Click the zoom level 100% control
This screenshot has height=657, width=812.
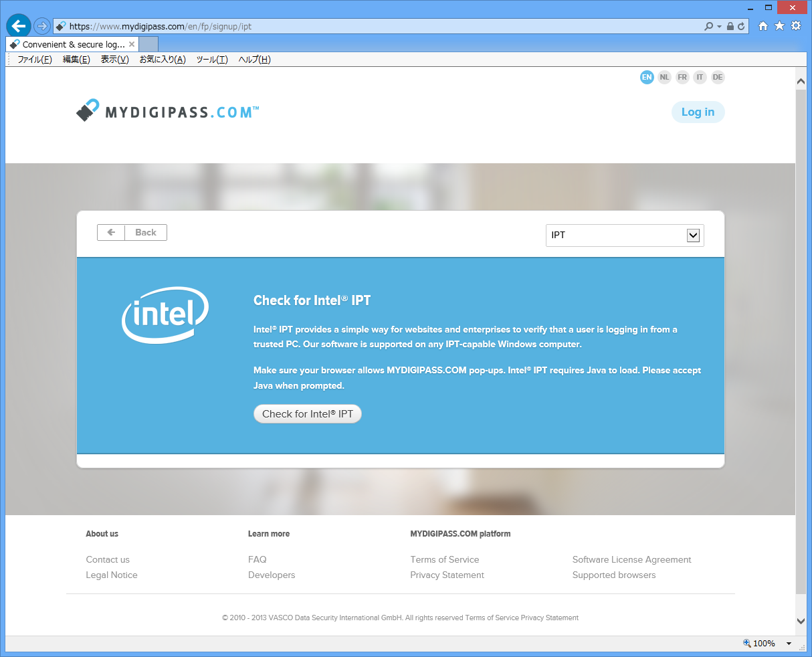[760, 644]
